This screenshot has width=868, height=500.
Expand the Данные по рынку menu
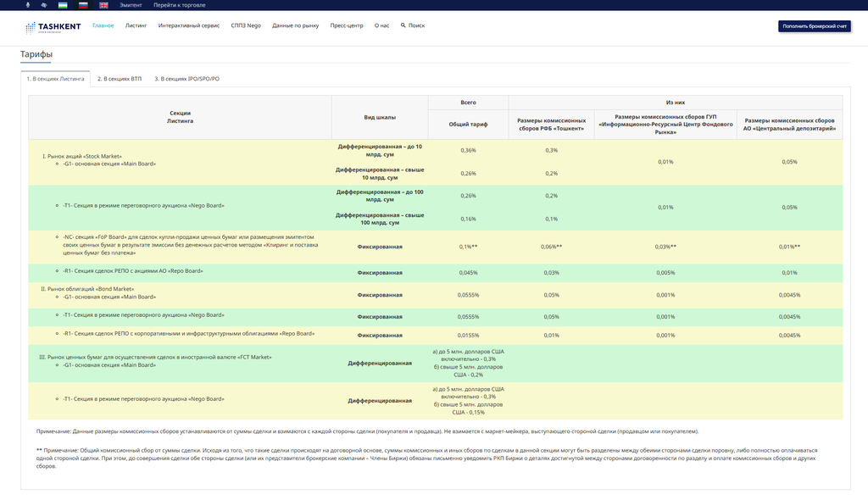(x=296, y=25)
